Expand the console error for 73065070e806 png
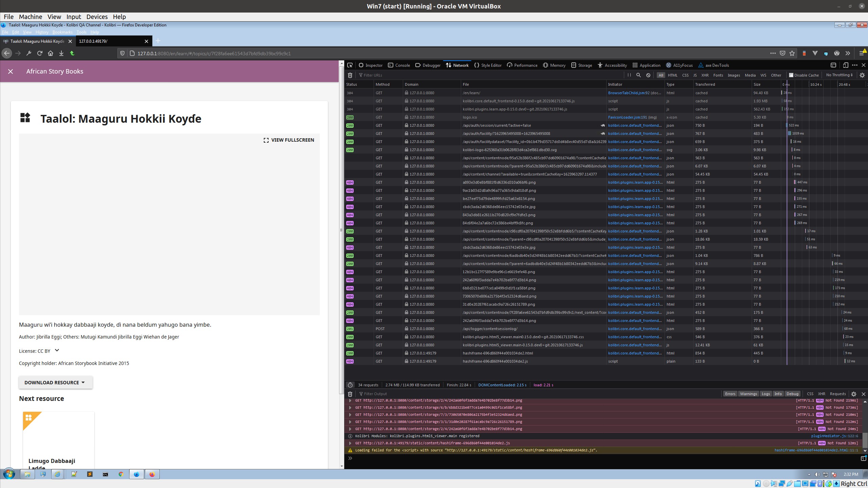 coord(350,415)
